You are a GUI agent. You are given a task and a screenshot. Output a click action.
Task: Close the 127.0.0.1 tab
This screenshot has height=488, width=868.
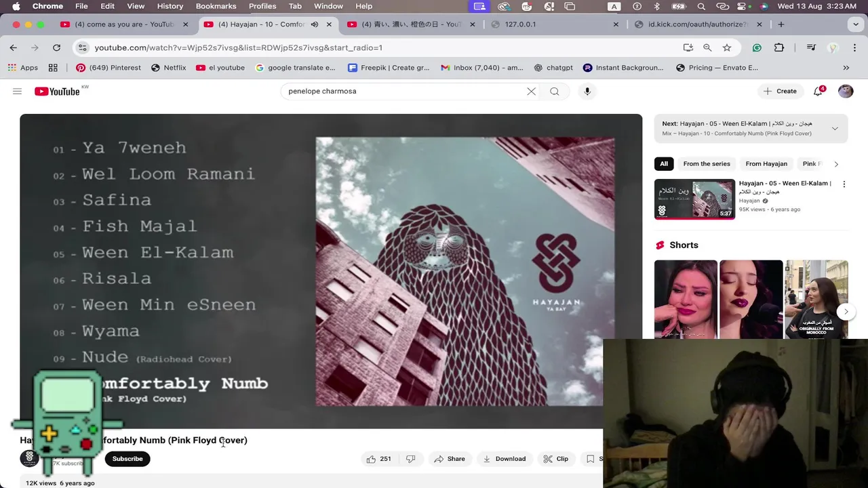(x=616, y=24)
